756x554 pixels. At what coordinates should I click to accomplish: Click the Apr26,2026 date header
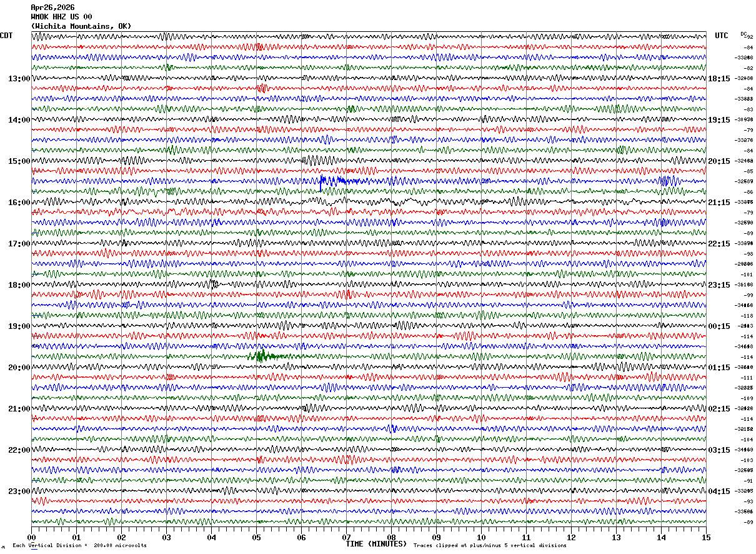(x=52, y=8)
